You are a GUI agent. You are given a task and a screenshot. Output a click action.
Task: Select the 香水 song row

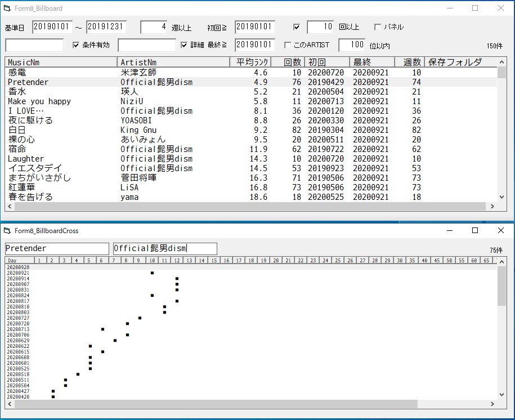tap(251, 92)
